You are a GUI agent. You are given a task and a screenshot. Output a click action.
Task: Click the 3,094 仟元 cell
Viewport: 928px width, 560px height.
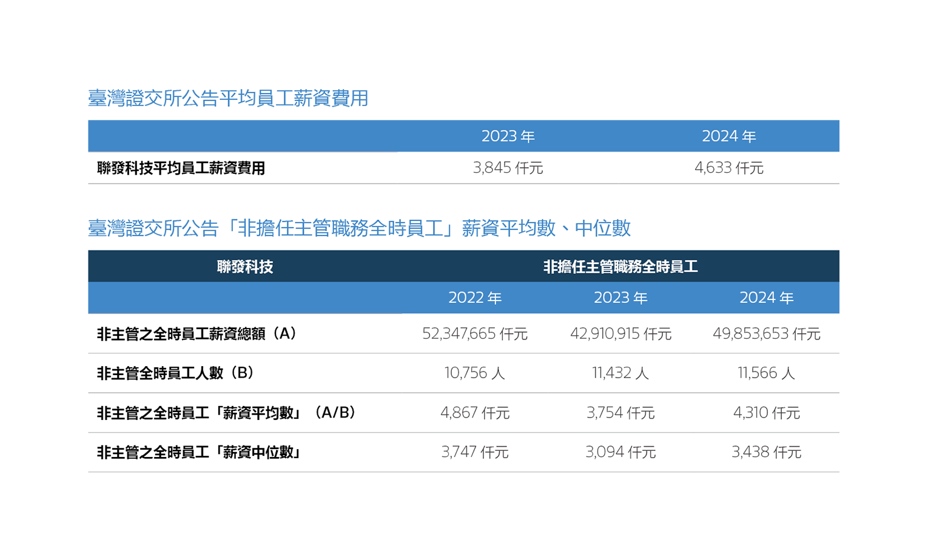[620, 452]
